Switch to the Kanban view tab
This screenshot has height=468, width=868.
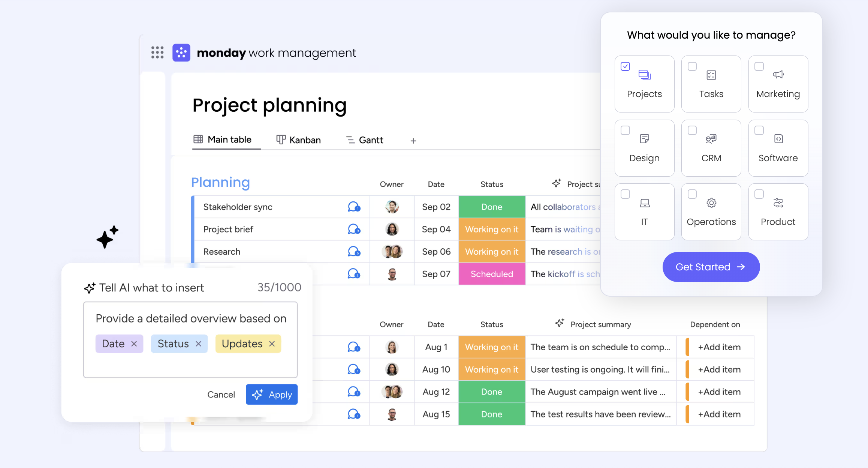click(299, 140)
